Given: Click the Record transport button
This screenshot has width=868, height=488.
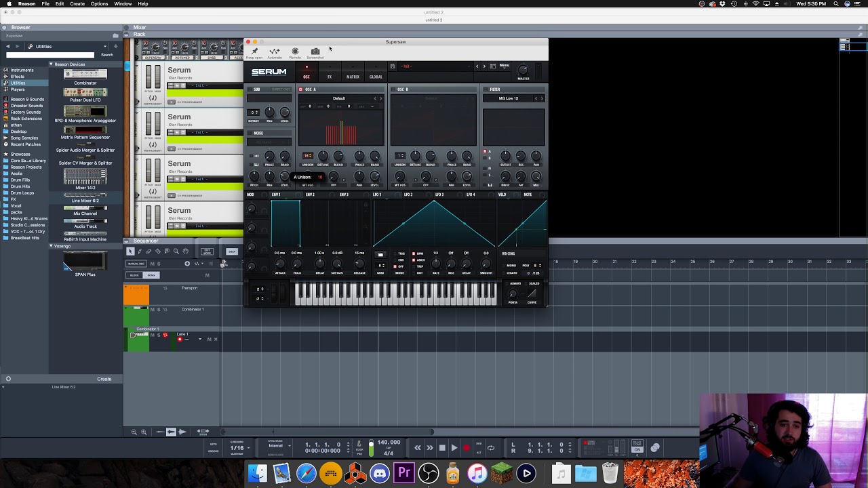Looking at the screenshot, I should pyautogui.click(x=467, y=448).
